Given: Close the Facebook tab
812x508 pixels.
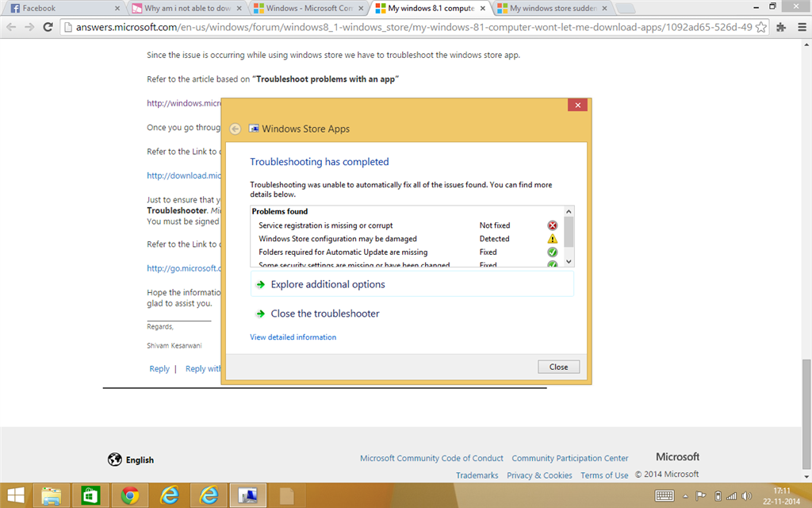Looking at the screenshot, I should 117,8.
